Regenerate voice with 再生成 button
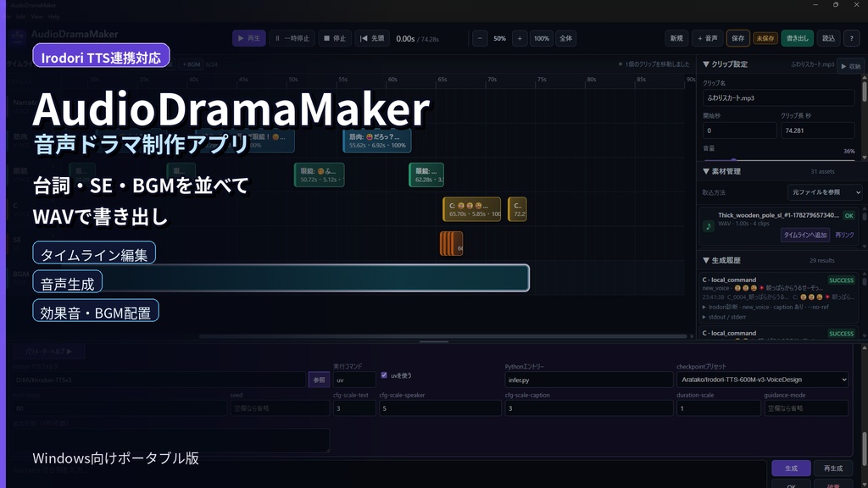The width and height of the screenshot is (868, 488). click(833, 468)
